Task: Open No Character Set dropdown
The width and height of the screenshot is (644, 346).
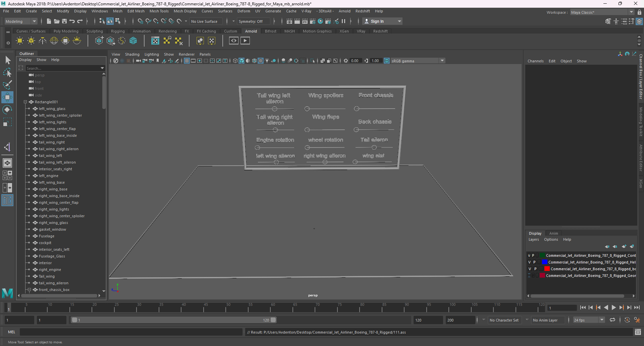Action: click(484, 320)
